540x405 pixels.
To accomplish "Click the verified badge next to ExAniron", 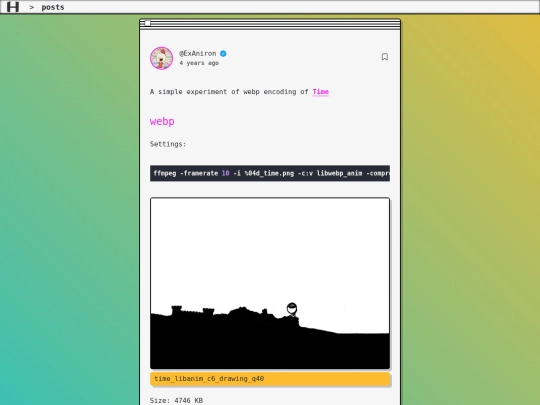I will coord(223,53).
